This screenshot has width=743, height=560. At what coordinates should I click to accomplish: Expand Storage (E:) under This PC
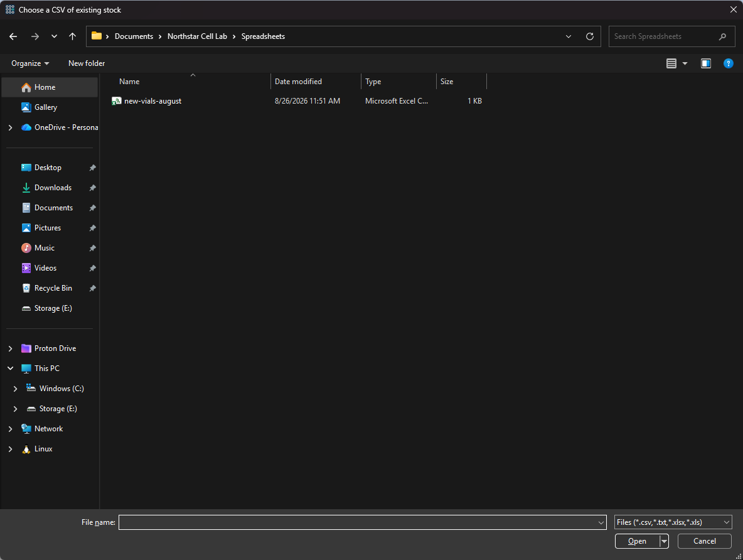15,409
